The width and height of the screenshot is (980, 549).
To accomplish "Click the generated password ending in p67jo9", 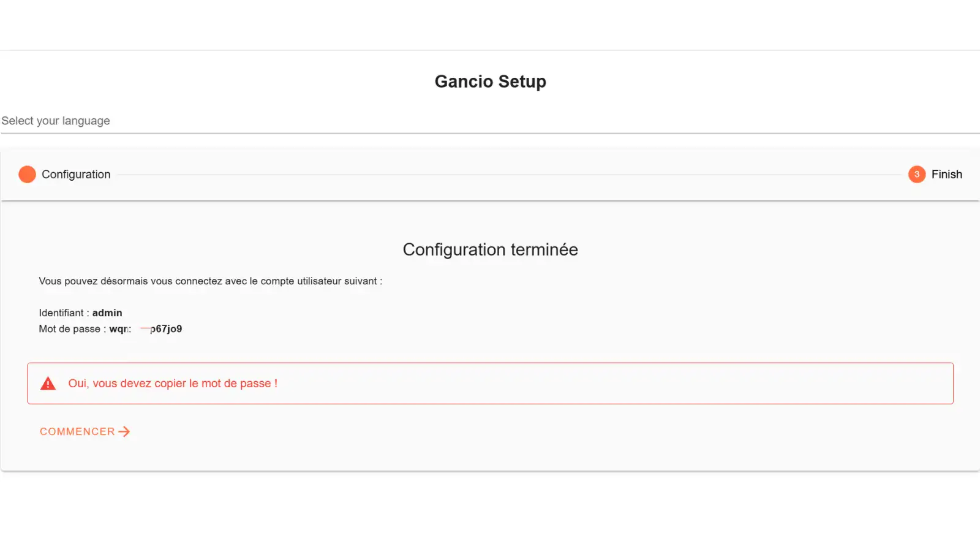I will pos(165,329).
